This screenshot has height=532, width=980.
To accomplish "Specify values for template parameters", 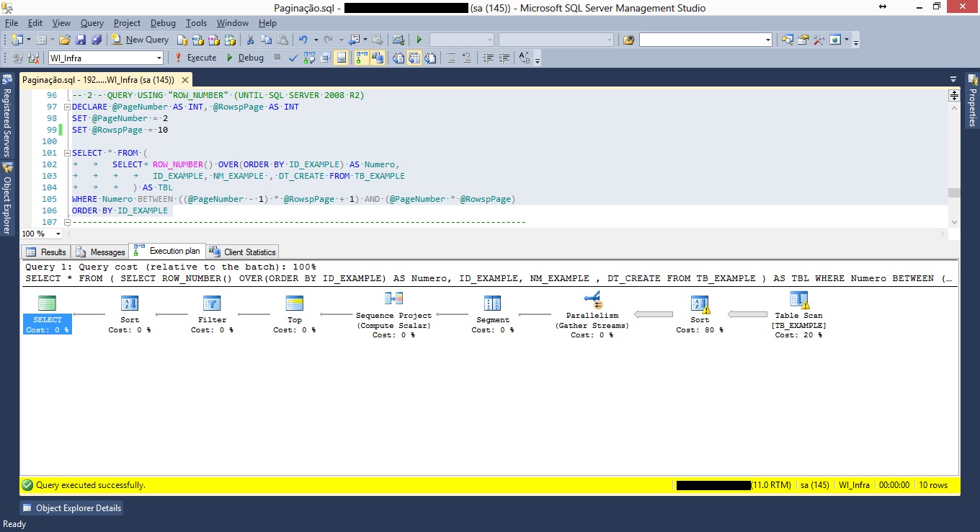I will 524,58.
